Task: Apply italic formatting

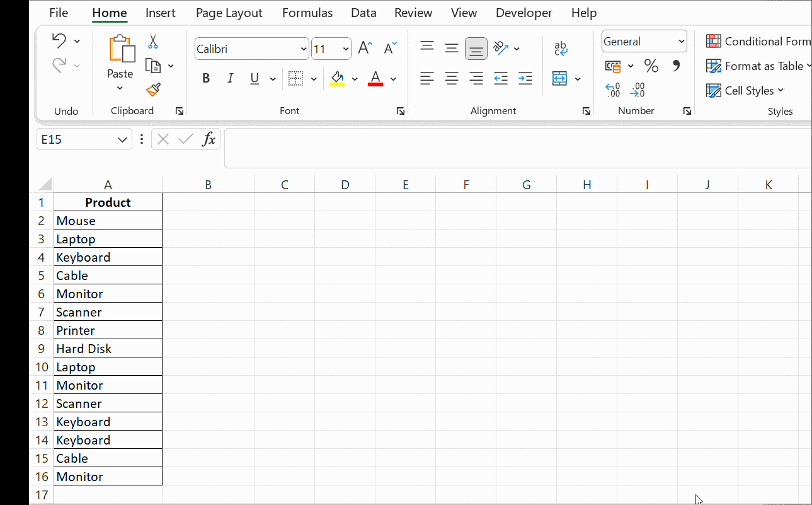Action: 230,78
